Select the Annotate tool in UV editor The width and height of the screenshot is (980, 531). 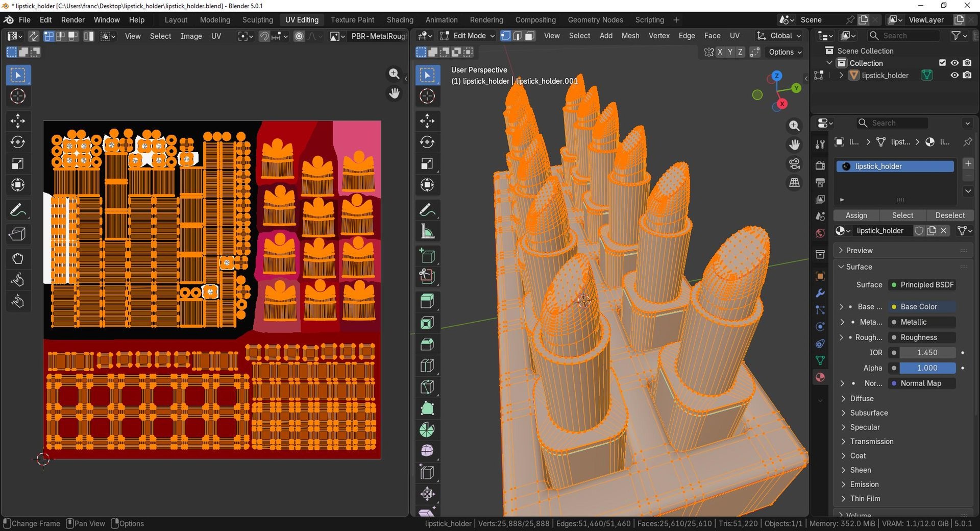pyautogui.click(x=18, y=210)
